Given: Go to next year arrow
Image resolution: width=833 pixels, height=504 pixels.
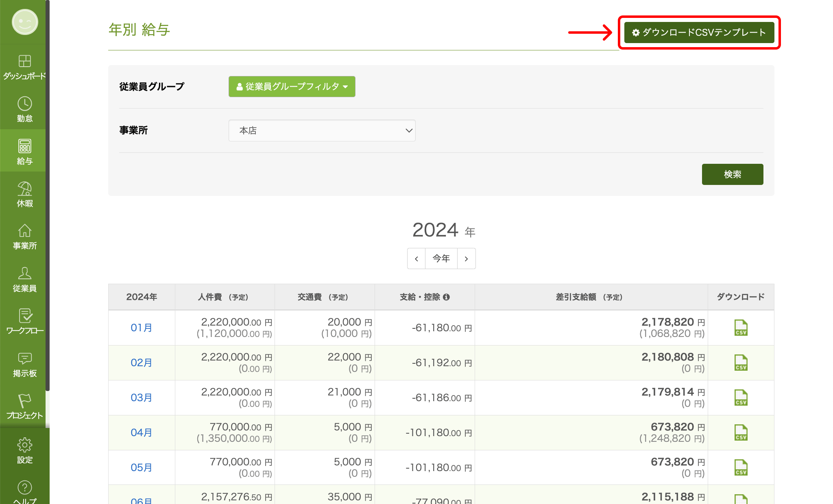Looking at the screenshot, I should 466,259.
